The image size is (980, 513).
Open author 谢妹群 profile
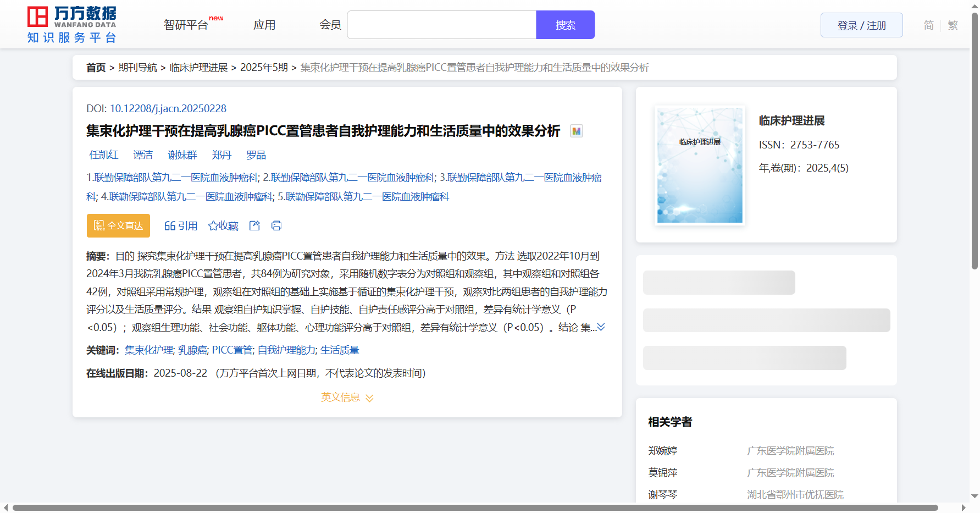pos(182,155)
